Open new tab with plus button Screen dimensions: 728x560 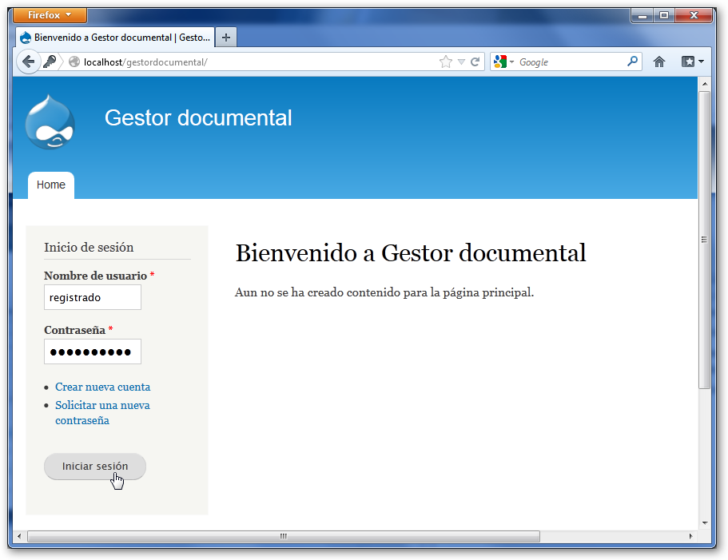[x=226, y=38]
